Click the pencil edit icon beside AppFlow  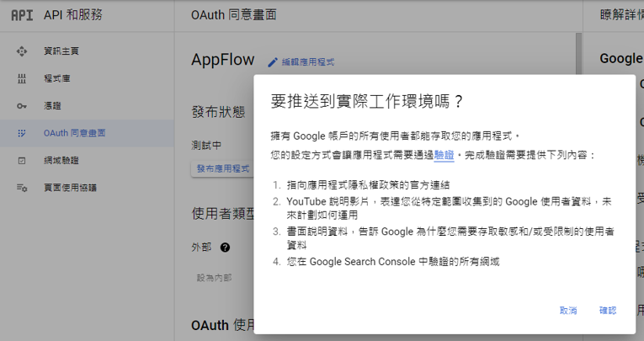pos(272,62)
